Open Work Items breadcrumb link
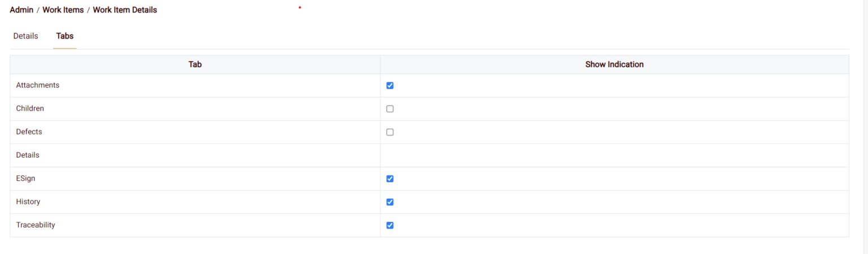This screenshot has height=254, width=868. [x=63, y=10]
